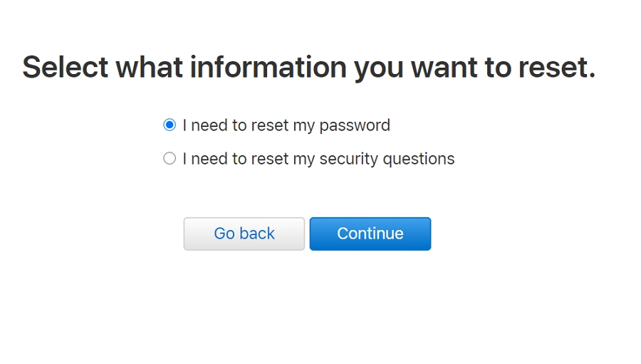
Task: Choose the password reset option circle
Action: click(x=170, y=125)
